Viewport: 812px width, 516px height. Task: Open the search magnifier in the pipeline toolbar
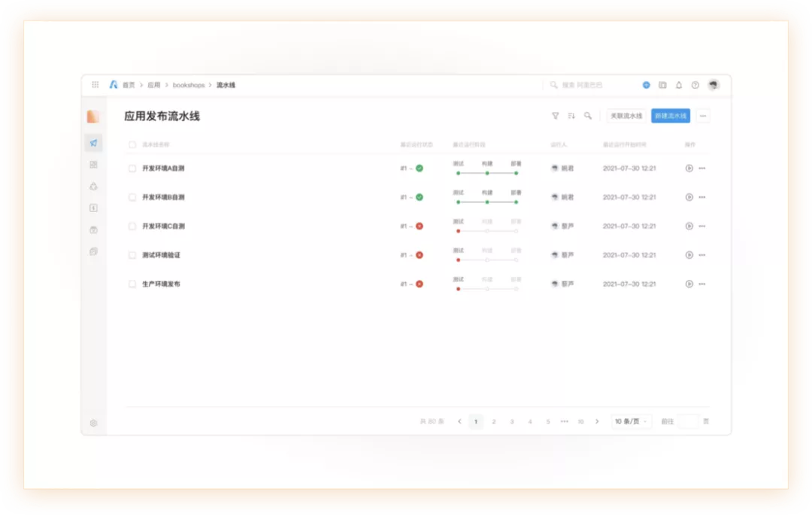589,116
